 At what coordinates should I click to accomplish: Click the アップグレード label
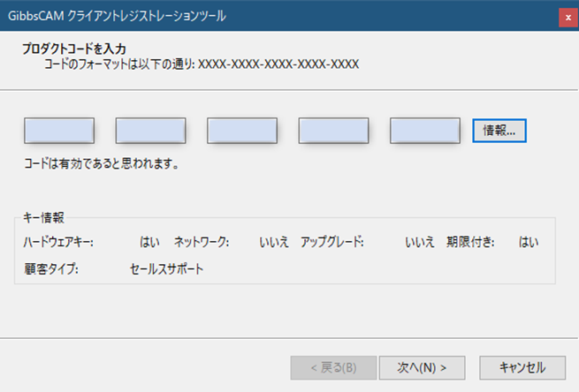(x=332, y=241)
